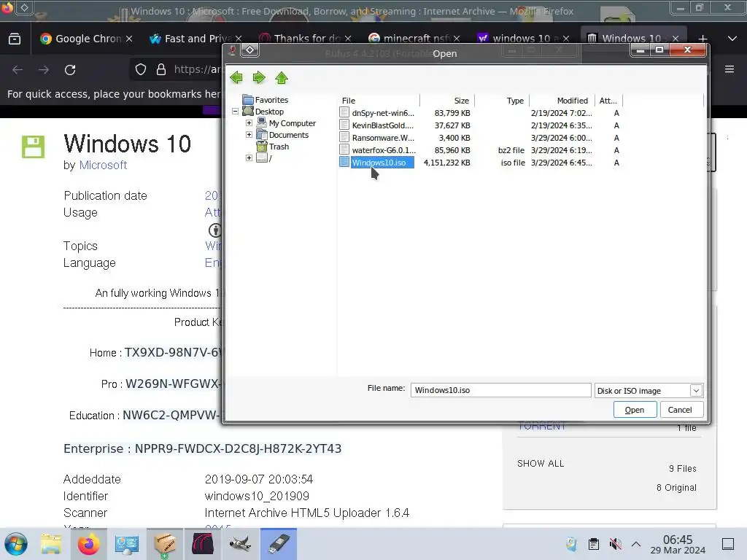The width and height of the screenshot is (747, 560).
Task: Expand the root slash node
Action: click(x=249, y=158)
